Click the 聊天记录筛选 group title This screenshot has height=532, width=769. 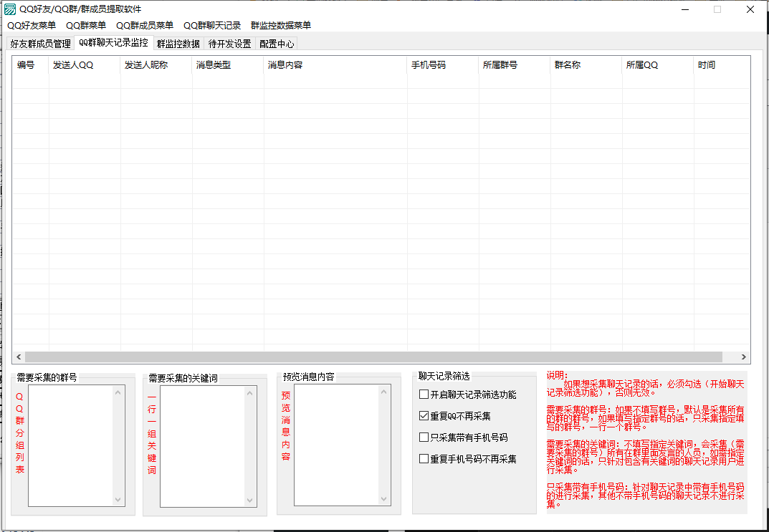coord(444,376)
